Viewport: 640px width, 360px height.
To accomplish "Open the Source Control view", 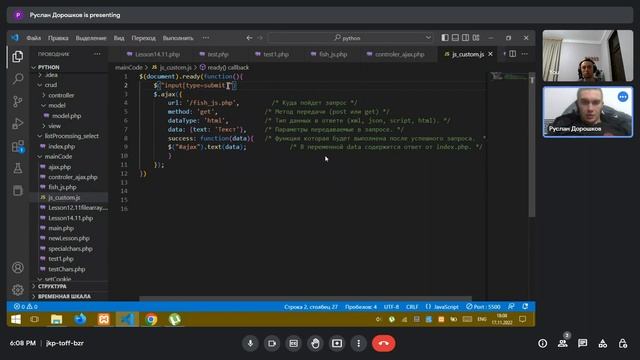I will [x=18, y=101].
